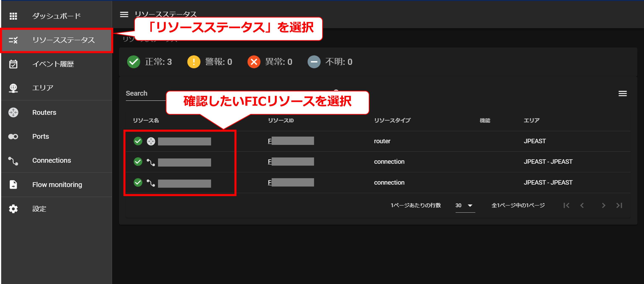Click the Ports toggle-shaped icon
This screenshot has height=284, width=644.
(13, 136)
